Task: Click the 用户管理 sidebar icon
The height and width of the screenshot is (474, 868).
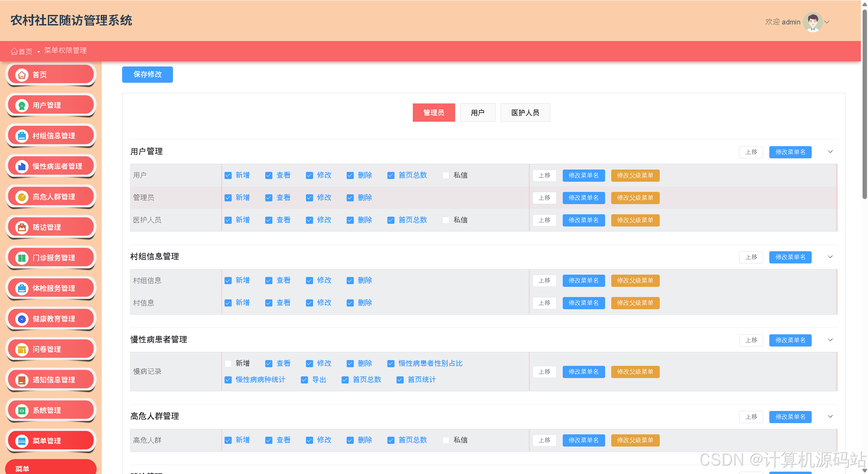Action: [22, 105]
